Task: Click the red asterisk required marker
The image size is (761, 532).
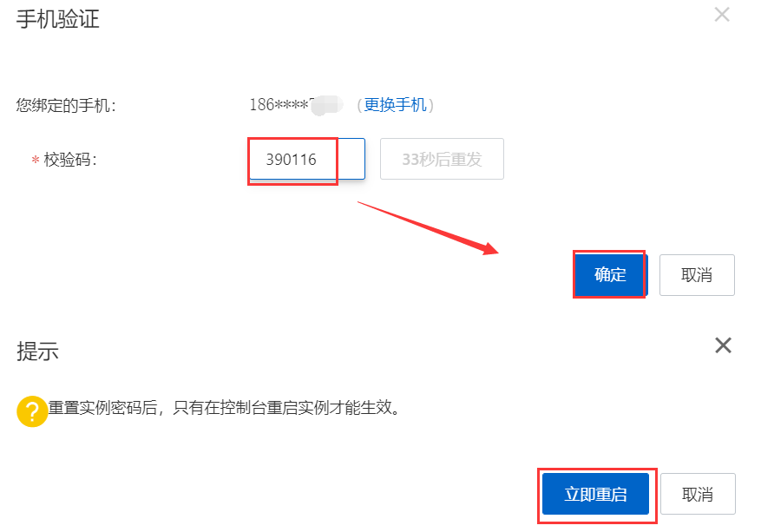Action: tap(35, 160)
